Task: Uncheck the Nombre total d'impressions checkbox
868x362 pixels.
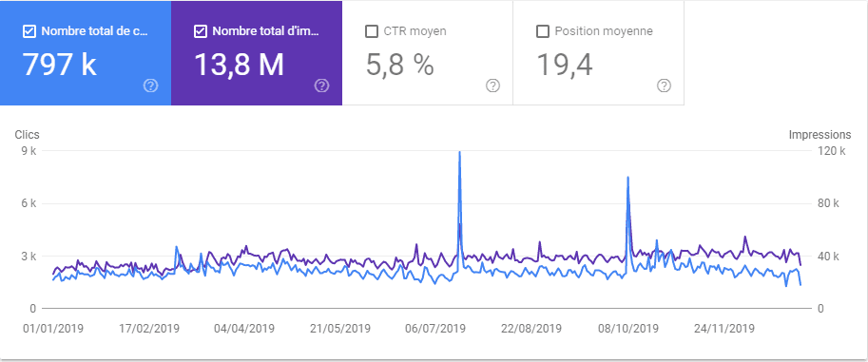Action: [201, 31]
